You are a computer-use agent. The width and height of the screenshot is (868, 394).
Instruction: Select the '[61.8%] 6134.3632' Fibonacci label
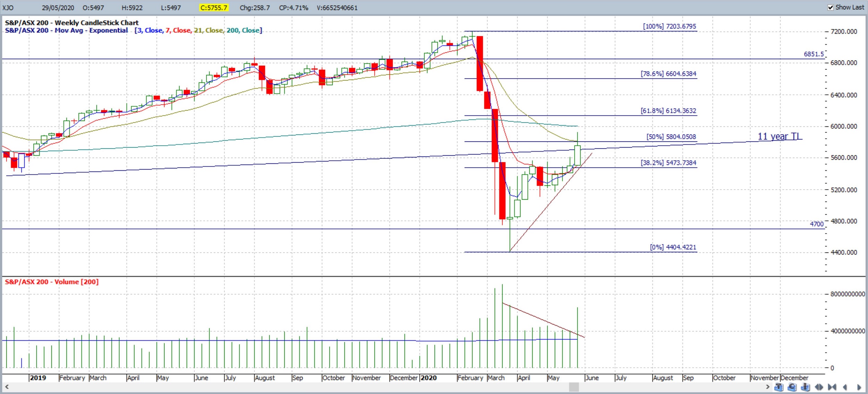(x=668, y=110)
